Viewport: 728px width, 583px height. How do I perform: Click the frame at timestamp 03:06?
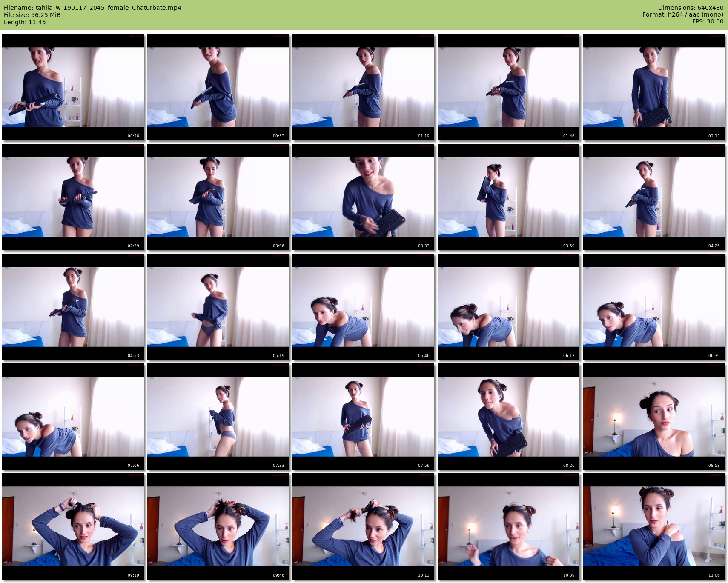[218, 197]
